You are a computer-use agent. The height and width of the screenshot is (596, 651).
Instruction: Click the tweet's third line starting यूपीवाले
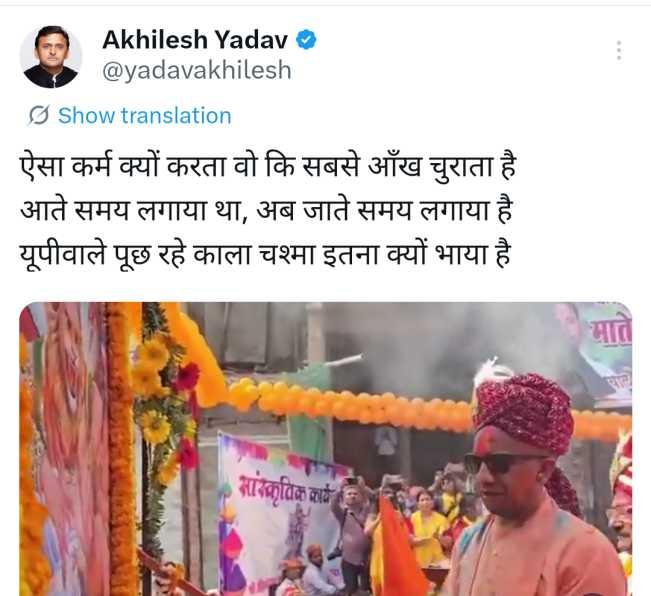coord(265,254)
